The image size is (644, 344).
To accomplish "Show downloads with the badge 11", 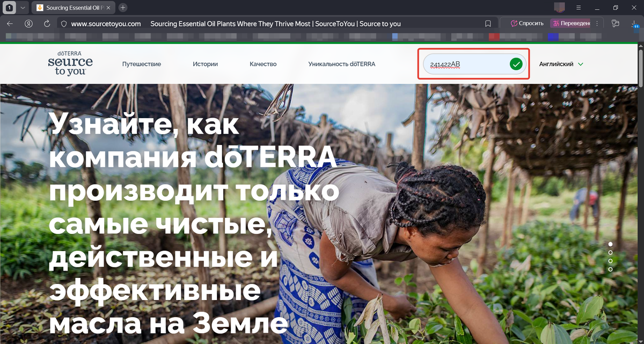I will pos(634,24).
